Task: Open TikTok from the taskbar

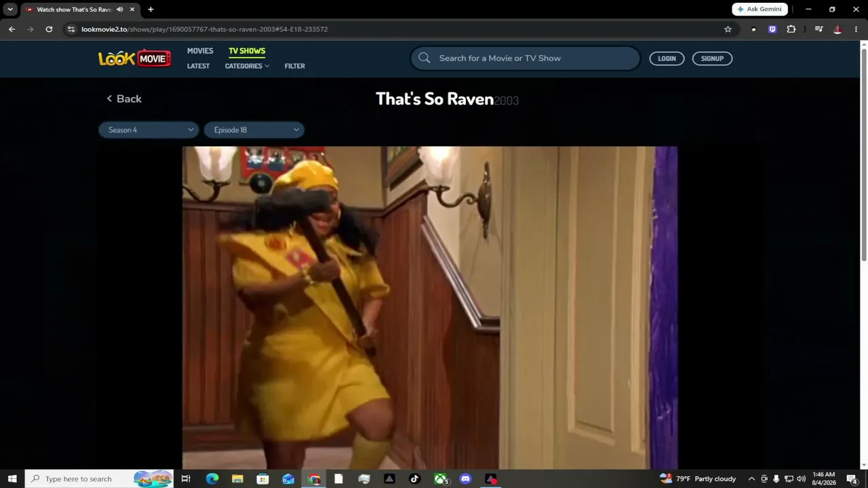Action: click(415, 479)
